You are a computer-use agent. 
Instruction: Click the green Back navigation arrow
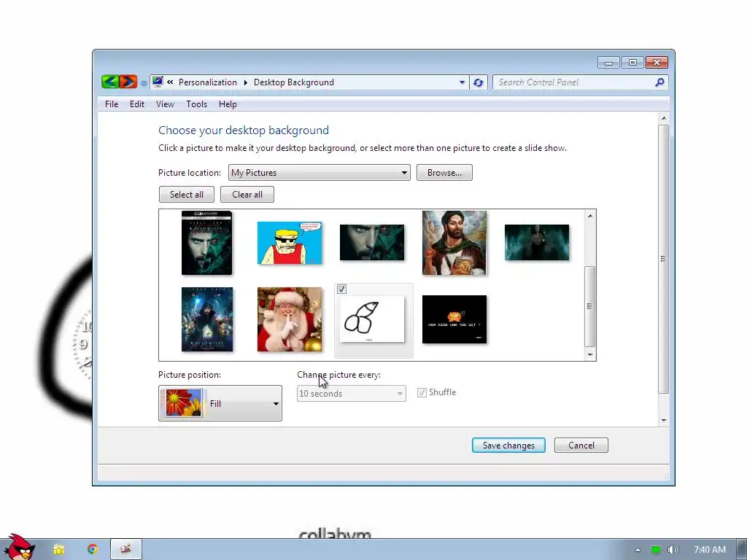pyautogui.click(x=110, y=82)
